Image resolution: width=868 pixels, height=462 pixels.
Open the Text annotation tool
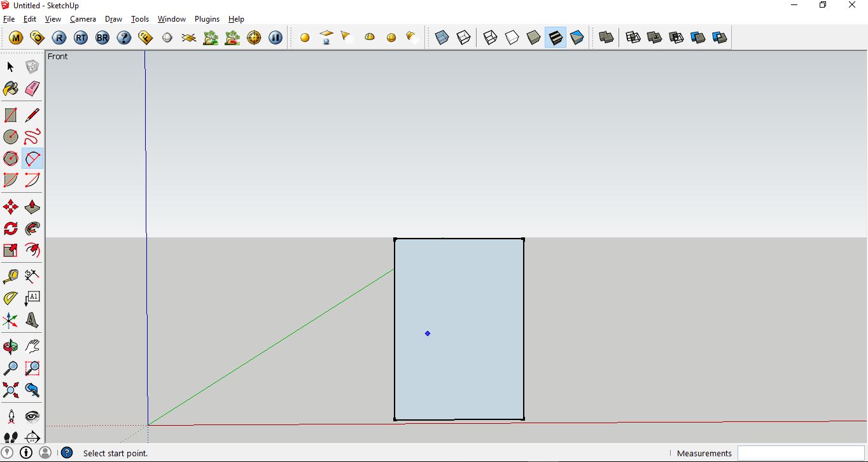(x=32, y=298)
